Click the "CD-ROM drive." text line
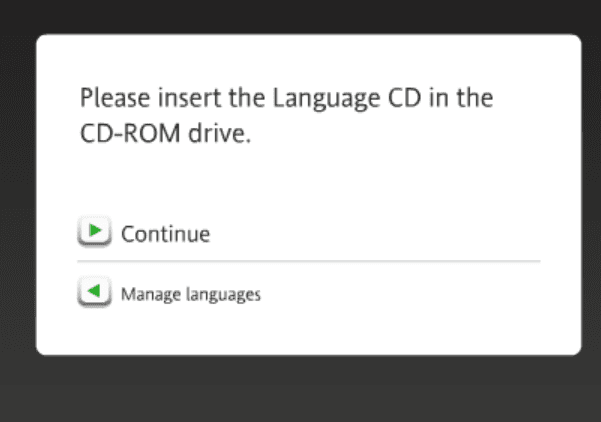This screenshot has height=422, width=601. 164,133
